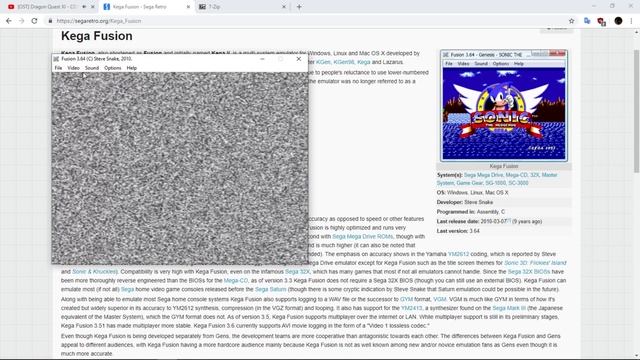The height and width of the screenshot is (360, 640).
Task: Click the Fusion 3.64 window title icon
Action: (x=56, y=59)
